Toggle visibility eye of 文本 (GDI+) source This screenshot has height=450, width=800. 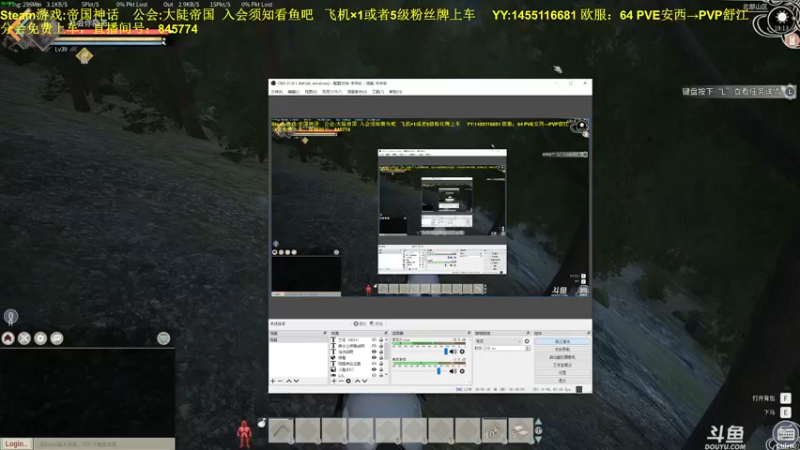click(374, 340)
